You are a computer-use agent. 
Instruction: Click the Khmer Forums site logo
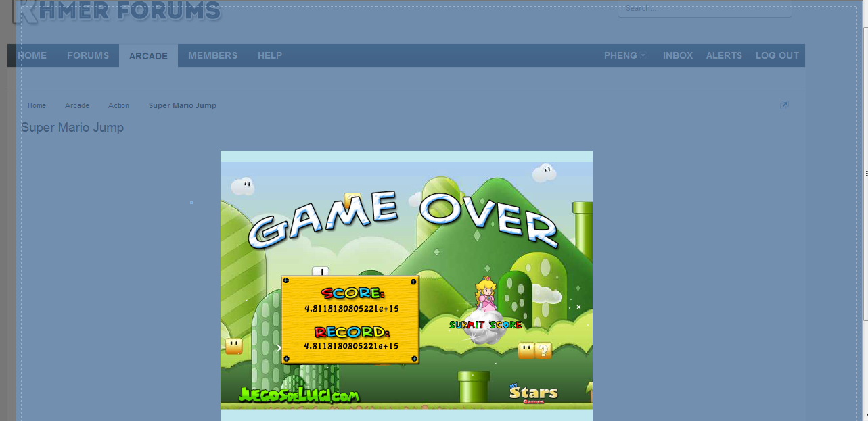tap(118, 11)
